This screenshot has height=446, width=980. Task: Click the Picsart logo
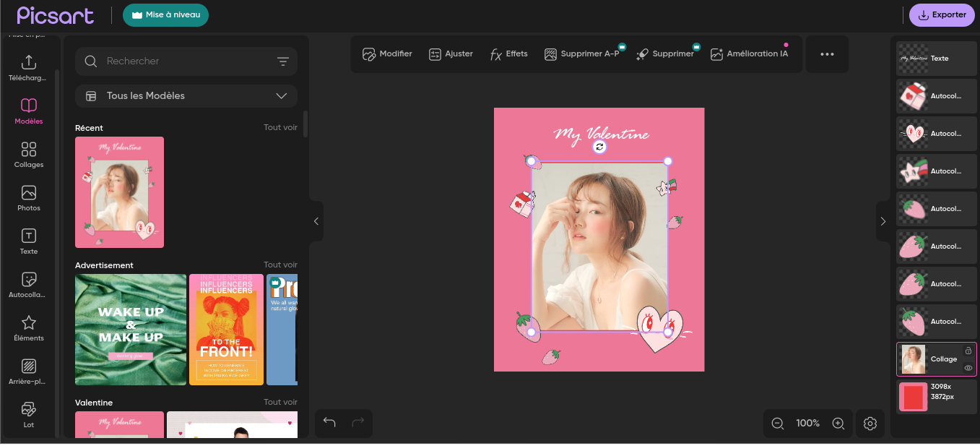tap(56, 15)
